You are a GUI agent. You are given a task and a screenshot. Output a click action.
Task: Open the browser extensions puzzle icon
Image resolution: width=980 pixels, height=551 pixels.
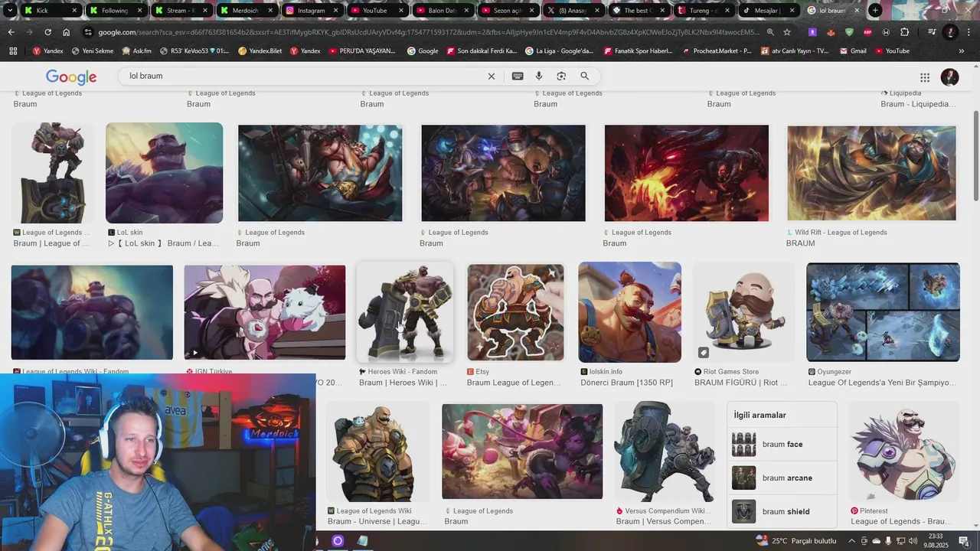(905, 32)
